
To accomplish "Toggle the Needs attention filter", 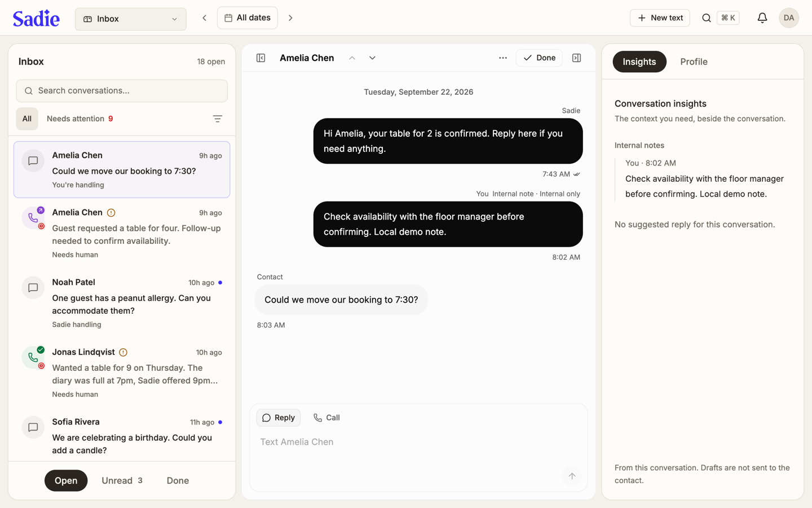I will pyautogui.click(x=80, y=119).
